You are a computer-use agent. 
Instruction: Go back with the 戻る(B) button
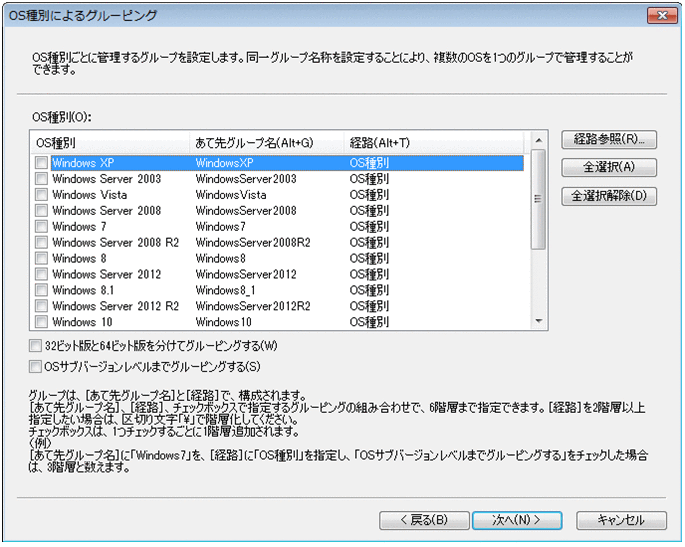tap(424, 520)
